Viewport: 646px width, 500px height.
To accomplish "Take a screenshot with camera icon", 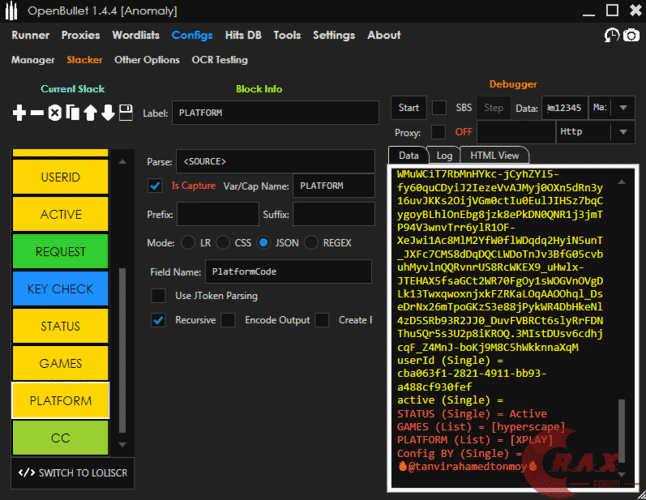I will click(x=631, y=35).
